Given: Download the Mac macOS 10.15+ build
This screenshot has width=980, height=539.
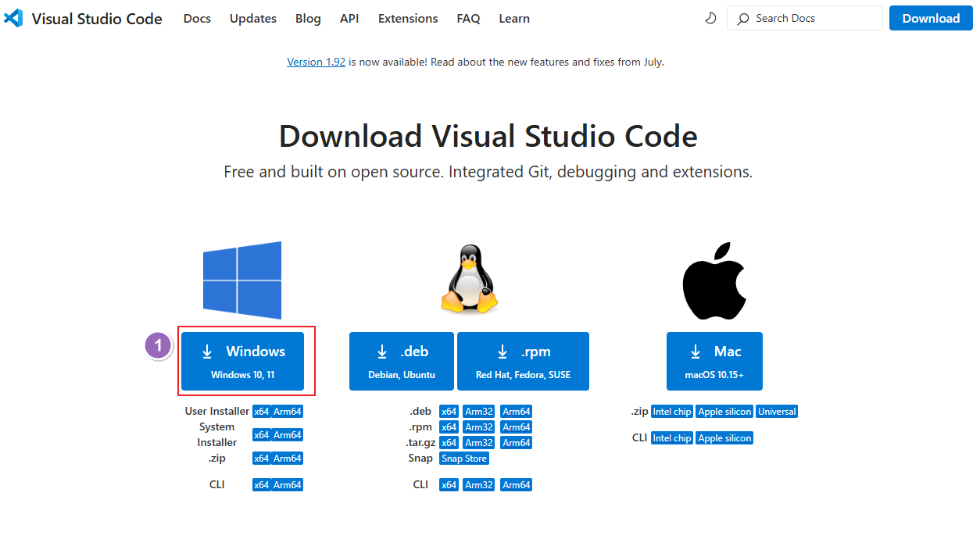Looking at the screenshot, I should click(x=714, y=361).
